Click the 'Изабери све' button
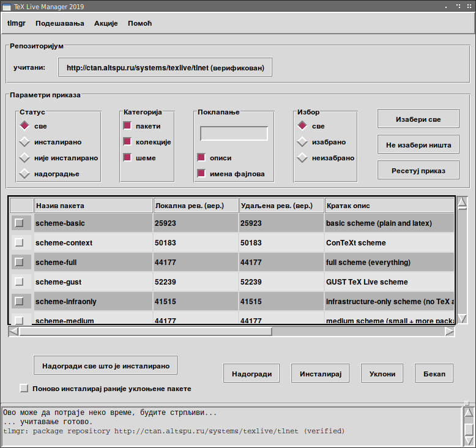The image size is (476, 448). click(418, 119)
